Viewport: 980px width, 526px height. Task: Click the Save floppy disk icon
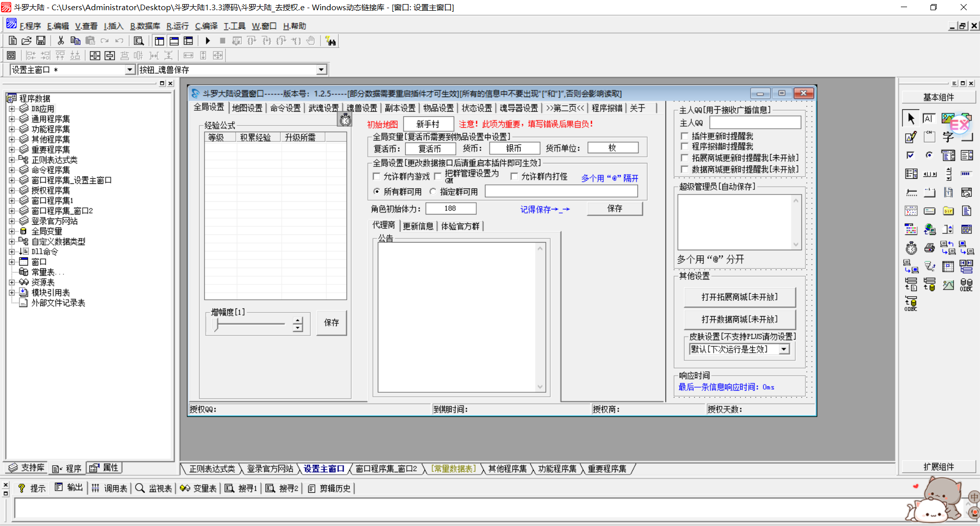[x=41, y=41]
